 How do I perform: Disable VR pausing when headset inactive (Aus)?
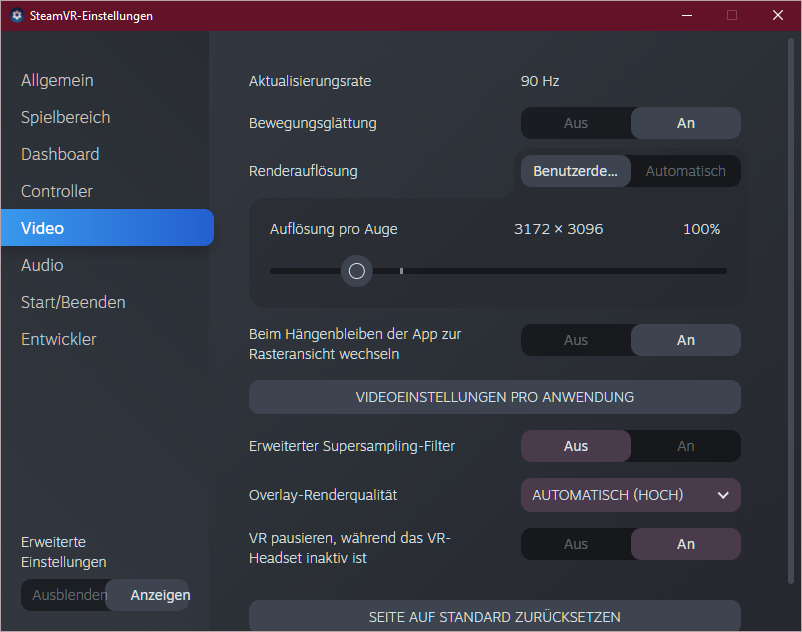click(576, 544)
